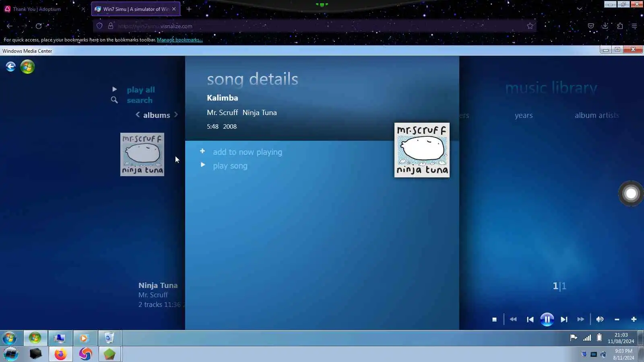Image resolution: width=644 pixels, height=362 pixels.
Task: Reload the browser page
Action: click(39, 26)
